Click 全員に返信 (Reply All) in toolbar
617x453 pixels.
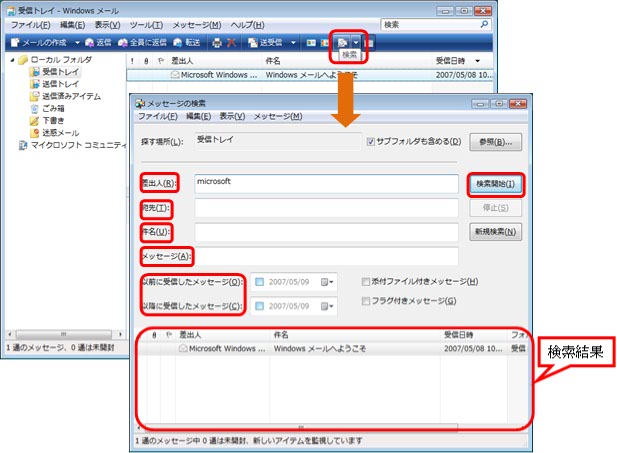140,43
